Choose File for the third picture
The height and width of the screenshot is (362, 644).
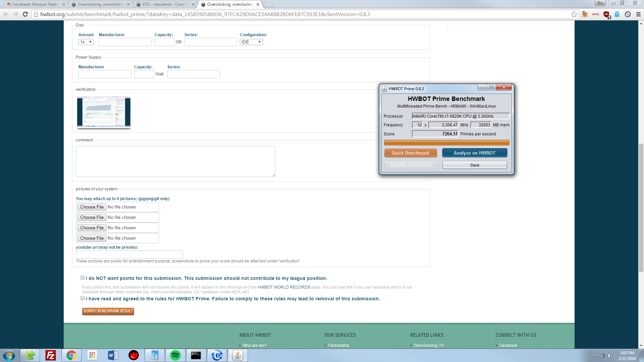pos(92,228)
